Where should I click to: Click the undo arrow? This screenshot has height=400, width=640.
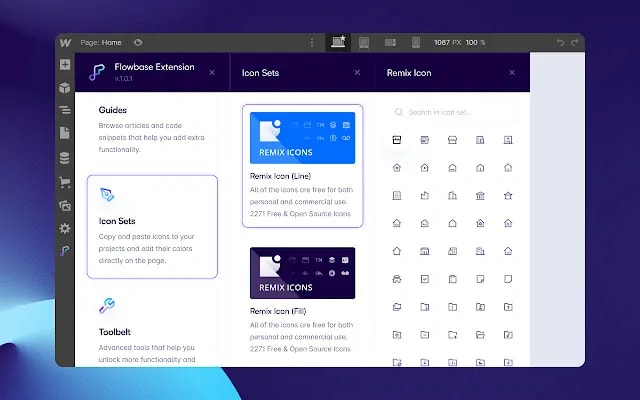click(560, 42)
